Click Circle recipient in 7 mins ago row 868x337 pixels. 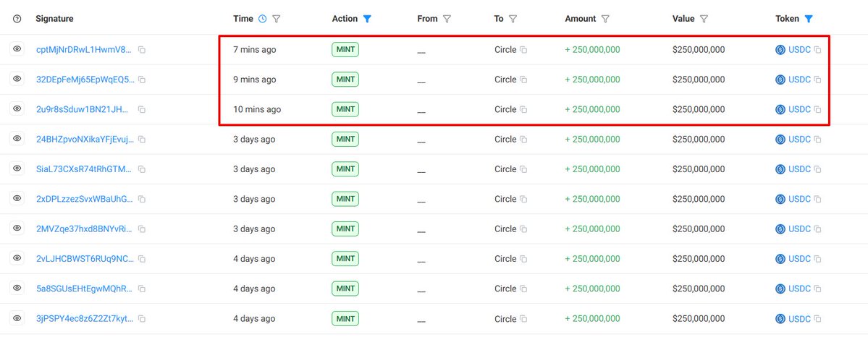pyautogui.click(x=505, y=50)
